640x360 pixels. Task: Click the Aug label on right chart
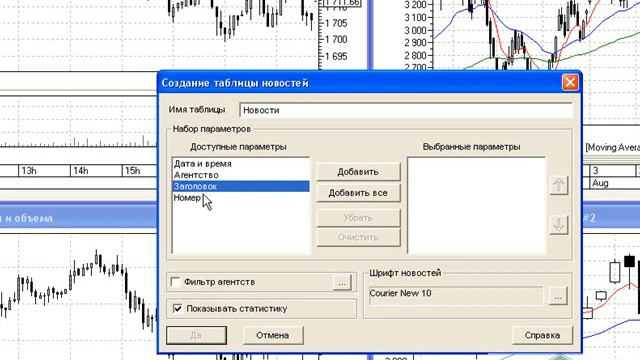pos(600,183)
